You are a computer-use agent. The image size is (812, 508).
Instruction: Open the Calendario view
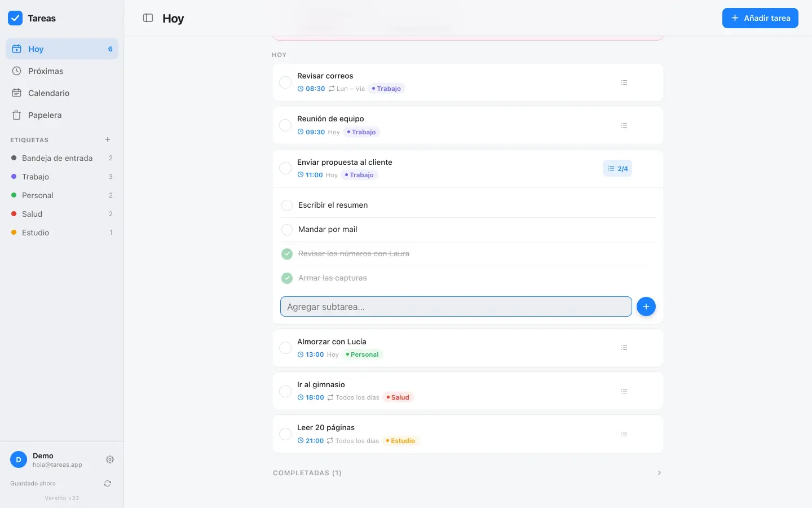click(62, 93)
